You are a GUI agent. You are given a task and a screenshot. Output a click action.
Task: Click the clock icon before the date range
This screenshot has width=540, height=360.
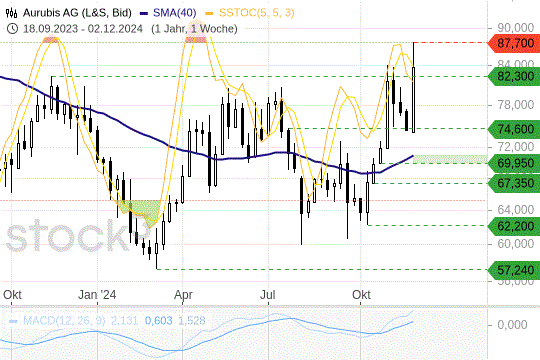(x=12, y=29)
